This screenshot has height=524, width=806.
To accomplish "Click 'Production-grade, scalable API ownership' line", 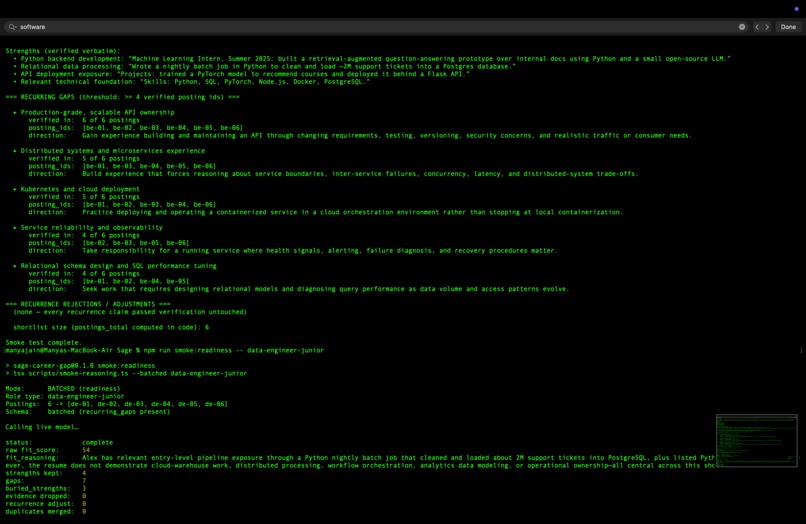I will [94, 112].
